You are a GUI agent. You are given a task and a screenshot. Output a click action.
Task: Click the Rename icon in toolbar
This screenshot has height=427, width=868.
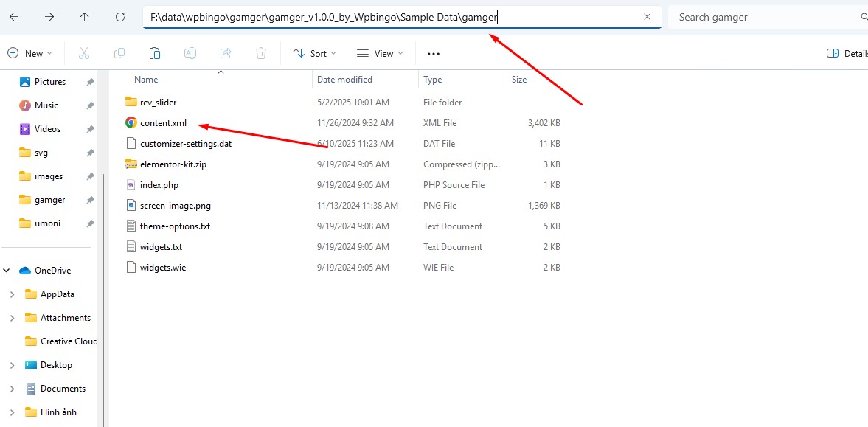pos(190,53)
